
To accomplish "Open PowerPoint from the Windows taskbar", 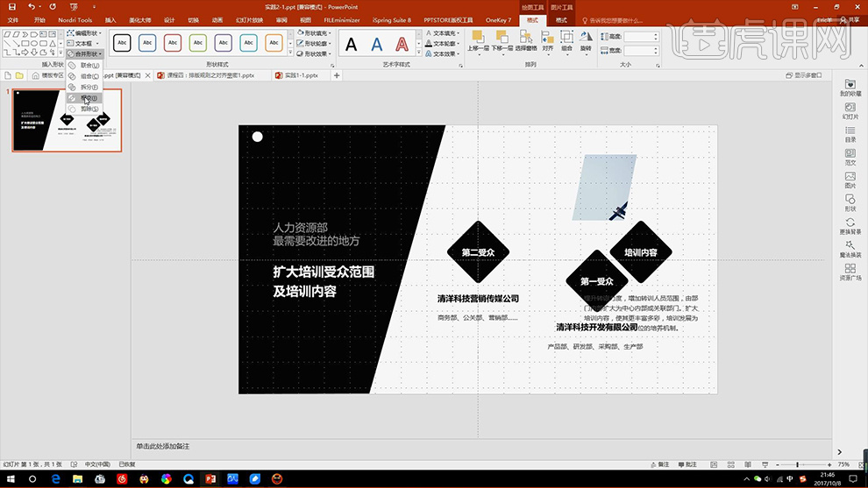I will [210, 478].
